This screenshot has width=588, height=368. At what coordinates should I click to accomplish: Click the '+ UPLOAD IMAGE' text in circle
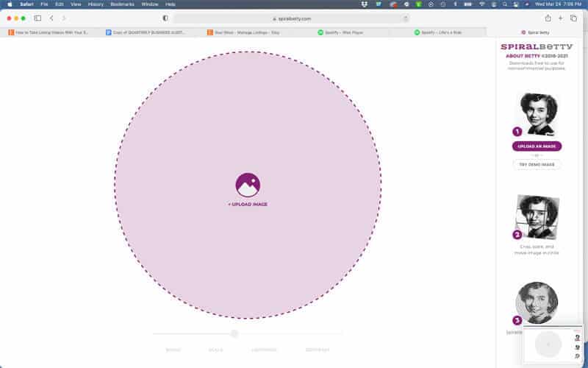coord(248,205)
